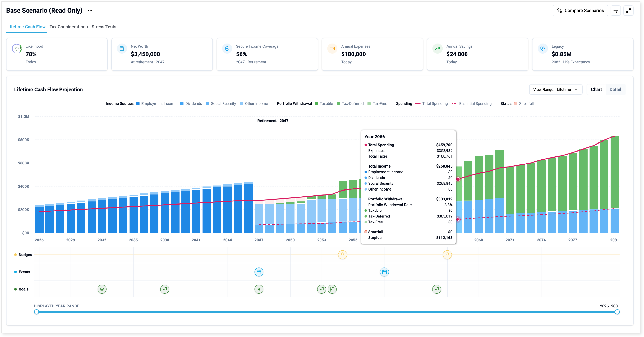Image resolution: width=644 pixels, height=337 pixels.
Task: Click the Annual Savings trend icon
Action: [x=437, y=49]
